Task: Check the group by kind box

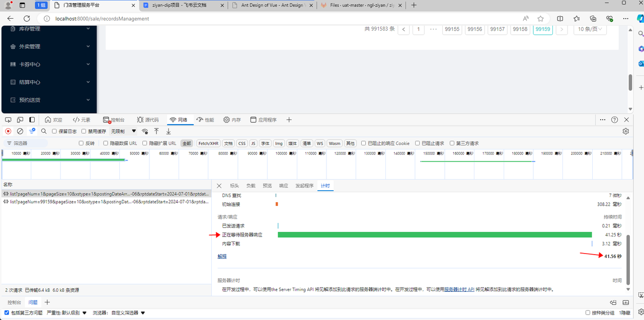Action: [587, 313]
